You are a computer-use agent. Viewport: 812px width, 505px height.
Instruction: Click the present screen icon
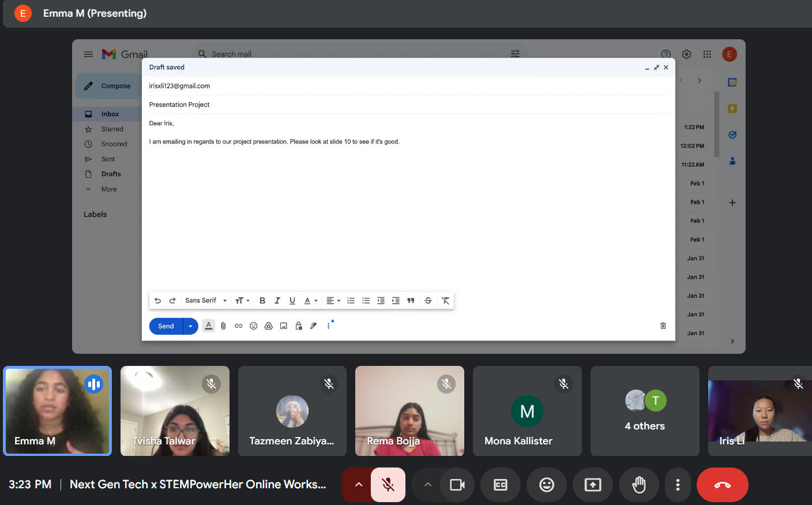[593, 485]
